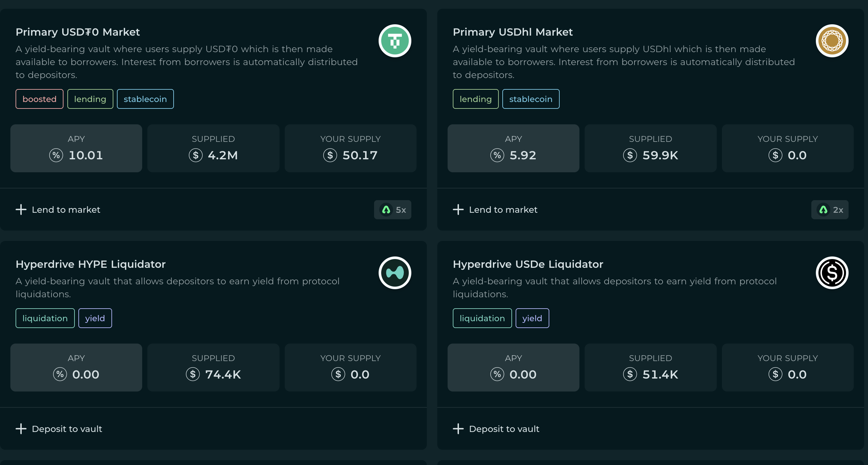868x465 pixels.
Task: Click the plus icon in the USD₮0 Market card
Action: [21, 210]
